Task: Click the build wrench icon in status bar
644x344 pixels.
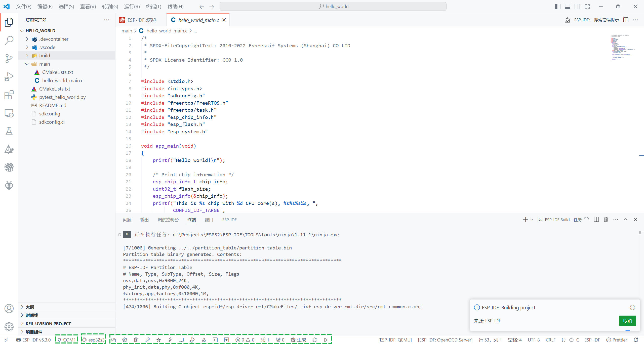Action: [x=147, y=340]
